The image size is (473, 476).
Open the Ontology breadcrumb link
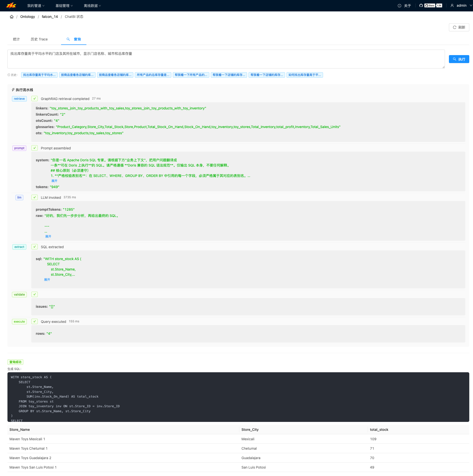(28, 17)
